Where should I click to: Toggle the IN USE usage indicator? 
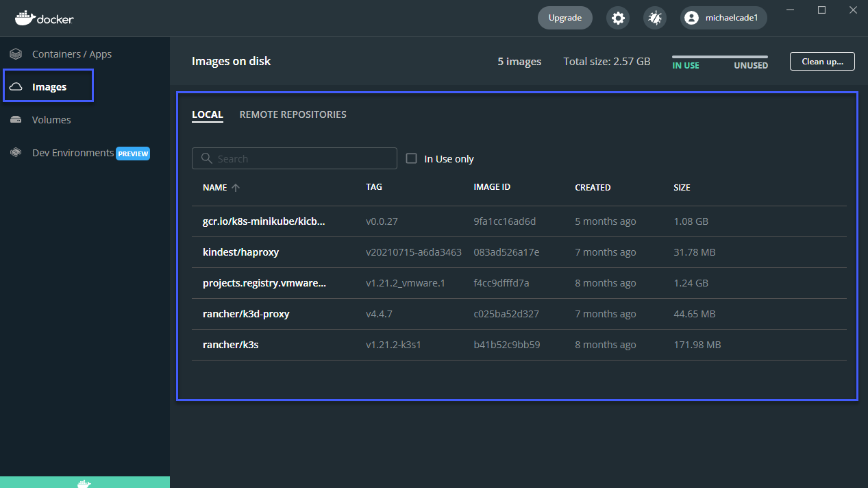coord(685,65)
